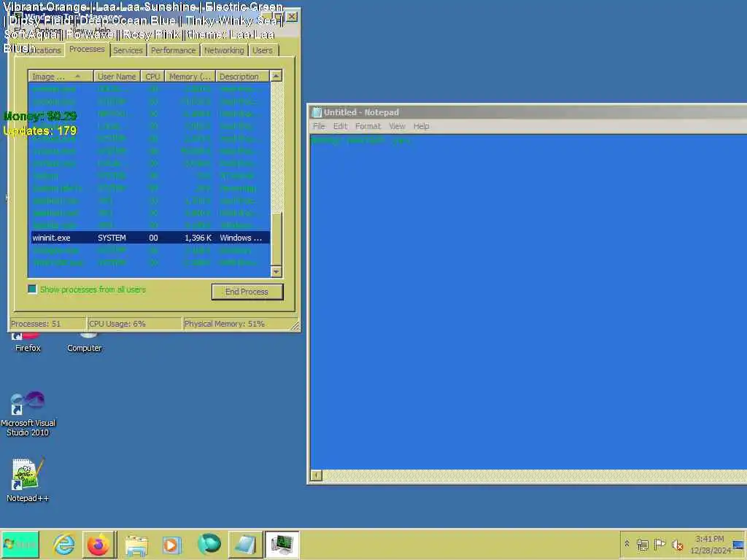The image size is (747, 560).
Task: Sort processes by Description column header
Action: click(x=242, y=76)
